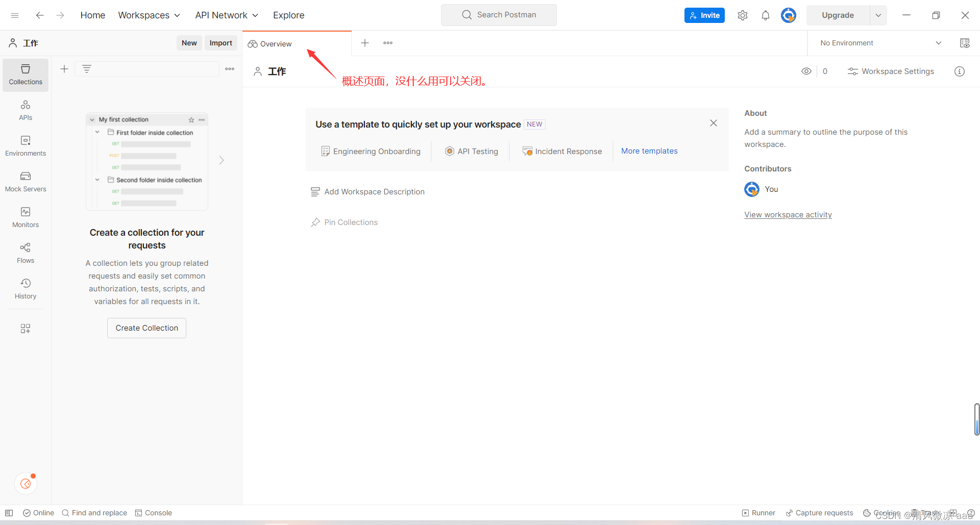Click the blue Invite button
The height and width of the screenshot is (525, 980).
click(x=704, y=15)
